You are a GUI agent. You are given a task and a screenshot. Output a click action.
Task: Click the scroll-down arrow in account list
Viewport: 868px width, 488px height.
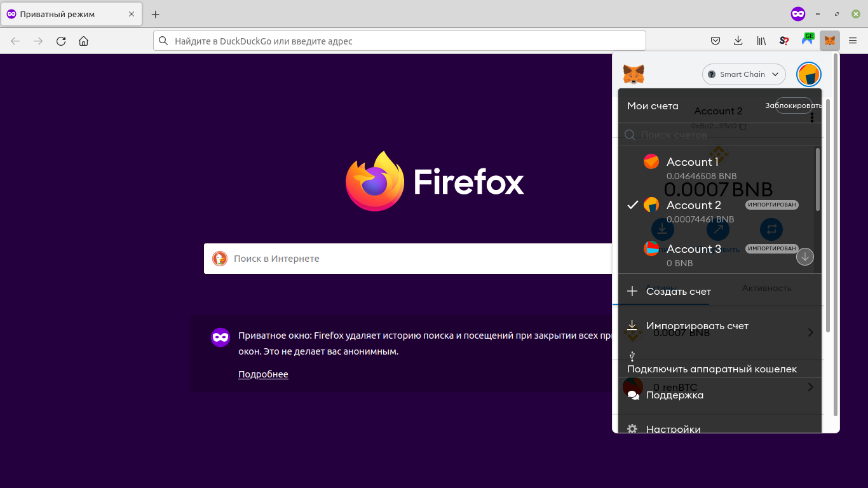click(805, 257)
